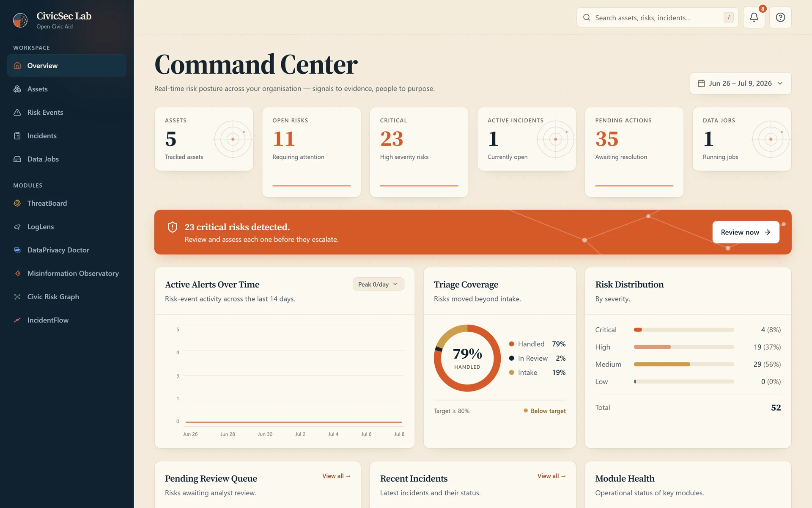Click the search magnifier icon

coord(587,17)
